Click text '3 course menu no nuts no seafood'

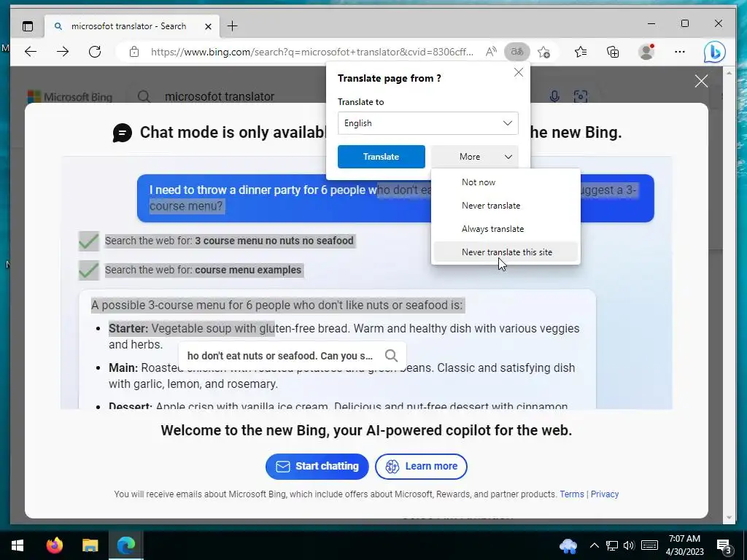274,241
